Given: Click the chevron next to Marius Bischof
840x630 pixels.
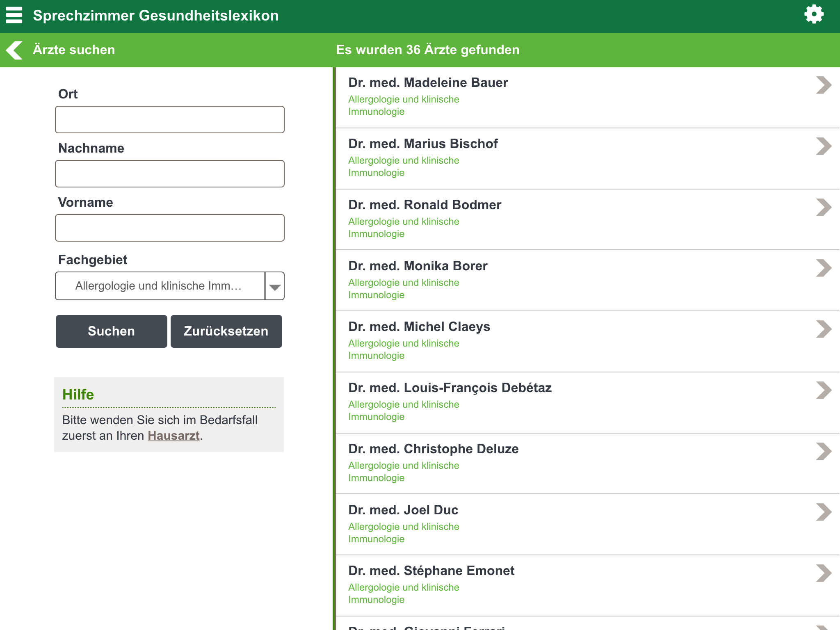Looking at the screenshot, I should 823,146.
